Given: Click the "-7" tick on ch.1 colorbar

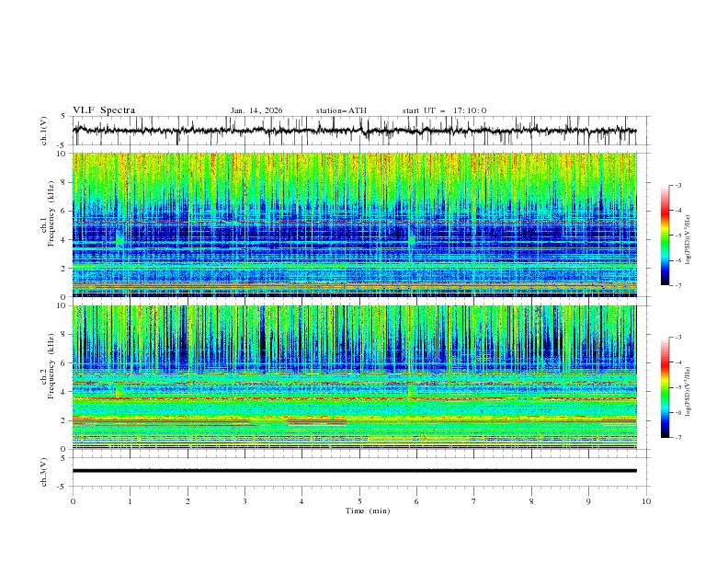Looking at the screenshot, I should 677,285.
